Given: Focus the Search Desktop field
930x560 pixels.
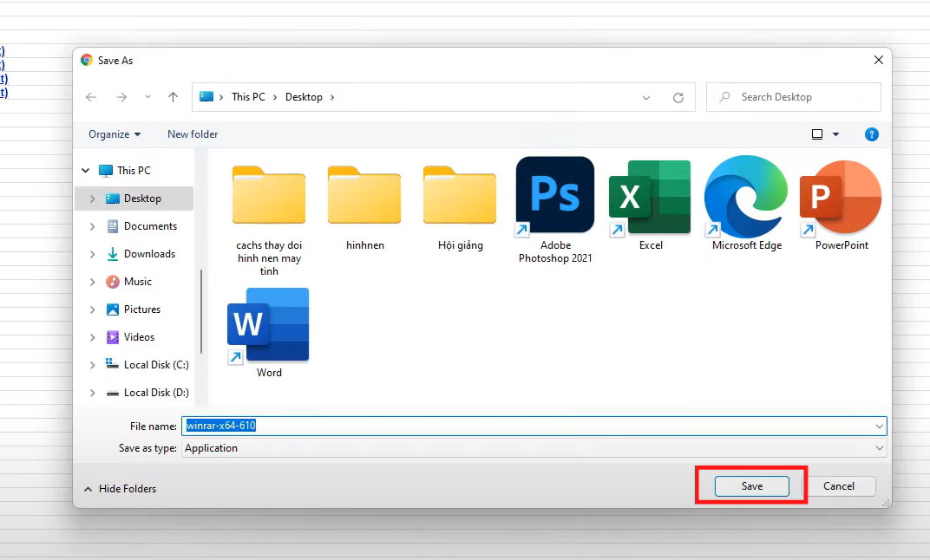Looking at the screenshot, I should tap(793, 97).
